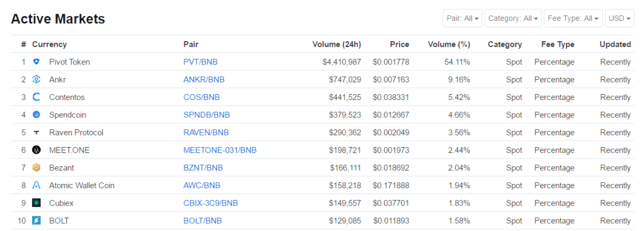Viewport: 644px width, 231px height.
Task: Select the BOLT currency name
Action: (x=59, y=221)
